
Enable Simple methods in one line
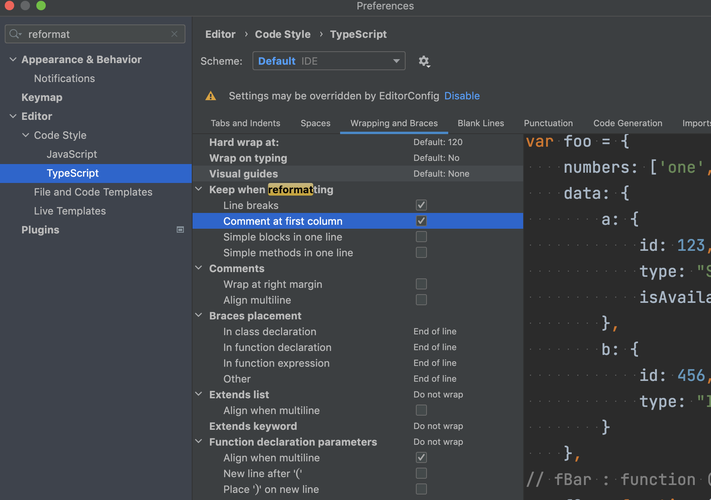tap(421, 252)
